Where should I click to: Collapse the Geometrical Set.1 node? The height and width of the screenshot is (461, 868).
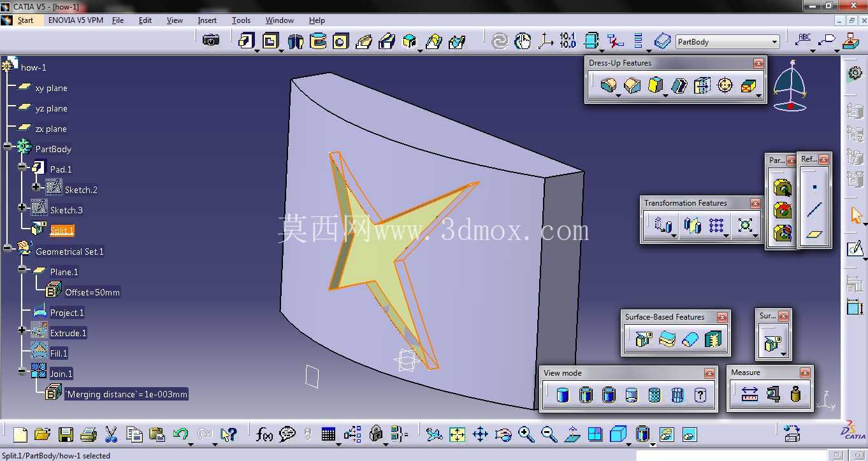(x=7, y=248)
